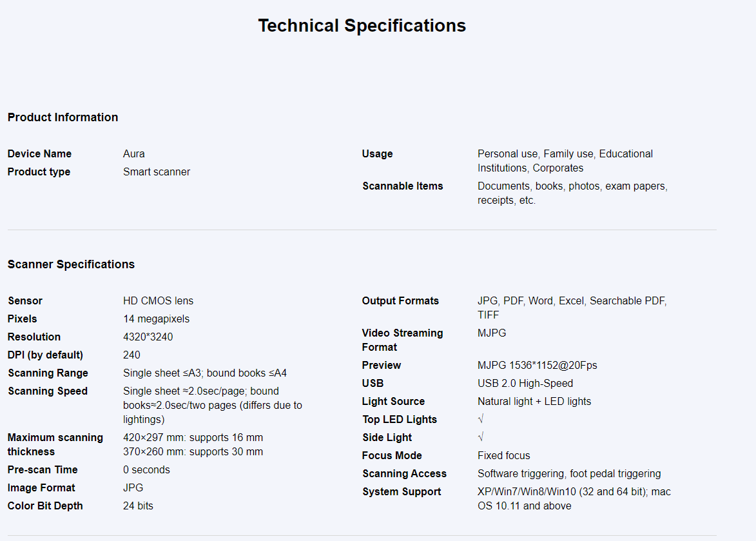Select the Device Name value Aura
The height and width of the screenshot is (541, 756).
click(133, 154)
